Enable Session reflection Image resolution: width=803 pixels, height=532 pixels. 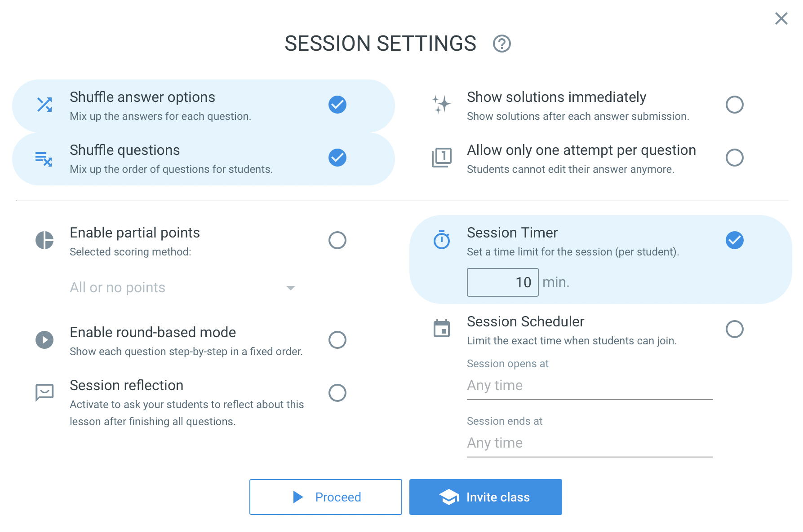pyautogui.click(x=337, y=392)
